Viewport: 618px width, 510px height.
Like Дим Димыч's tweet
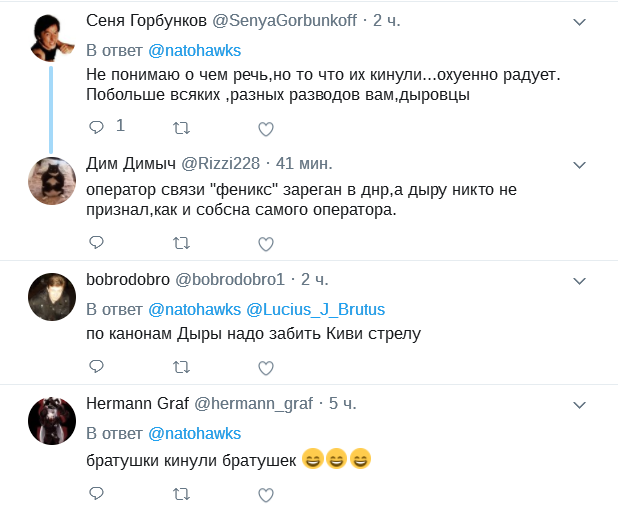265,243
